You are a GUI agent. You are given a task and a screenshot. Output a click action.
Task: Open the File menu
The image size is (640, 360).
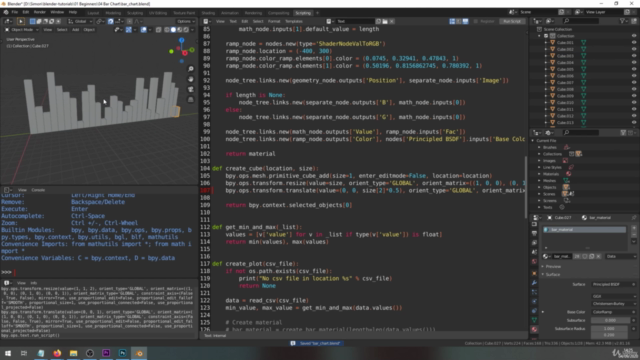(15, 12)
